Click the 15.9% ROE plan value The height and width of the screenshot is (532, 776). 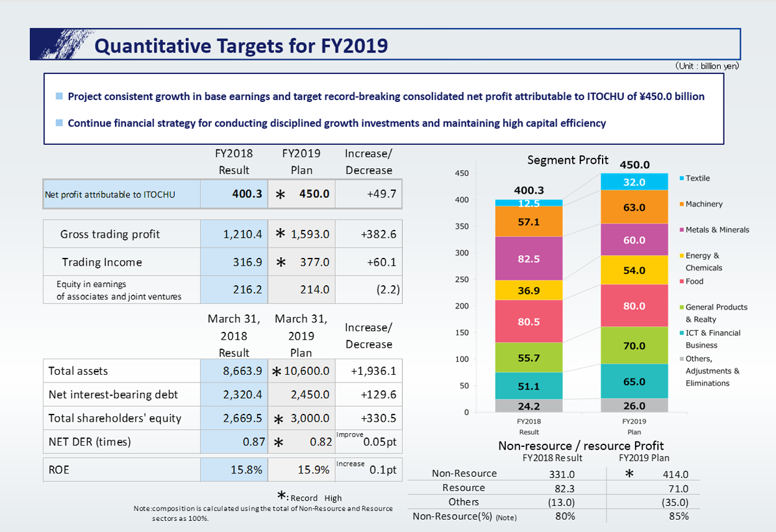[313, 470]
